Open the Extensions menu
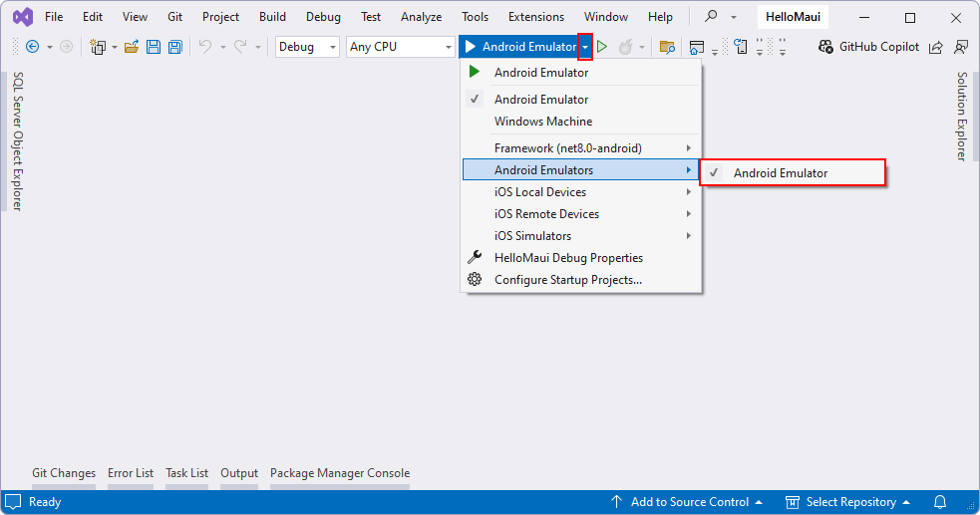Viewport: 980px width, 515px height. (536, 17)
